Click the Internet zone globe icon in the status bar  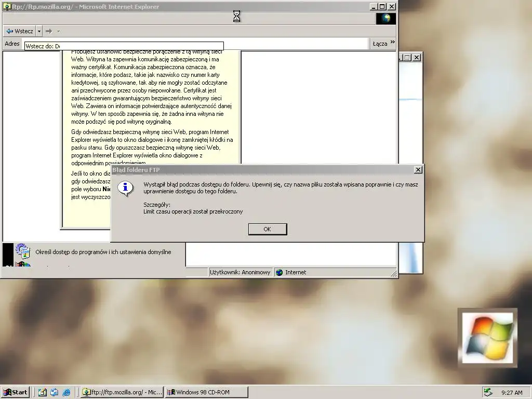click(279, 272)
